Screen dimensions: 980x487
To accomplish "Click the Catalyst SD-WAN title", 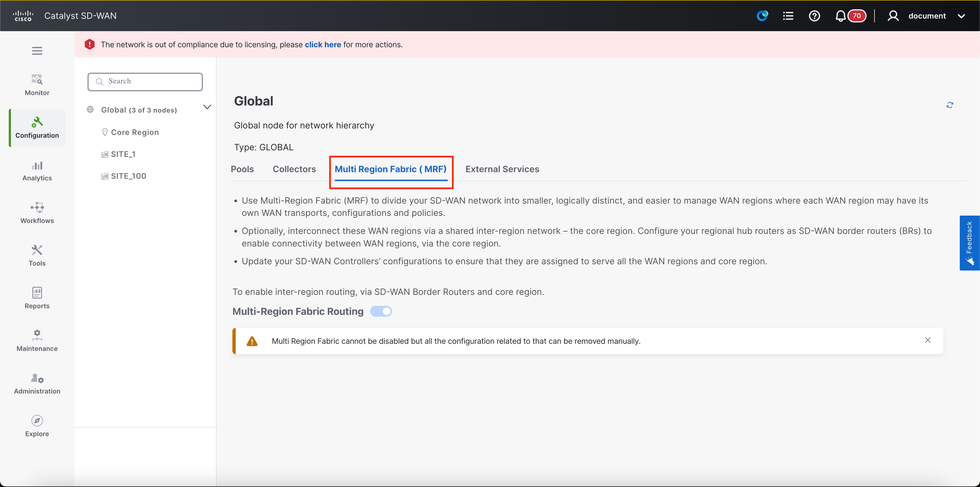I will point(80,16).
